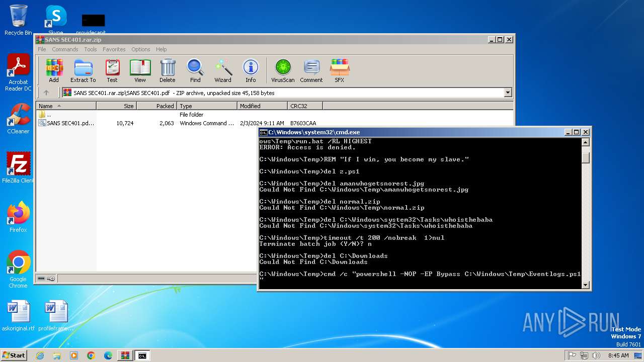Go up one folder level arrow
Image resolution: width=644 pixels, height=362 pixels.
(46, 93)
